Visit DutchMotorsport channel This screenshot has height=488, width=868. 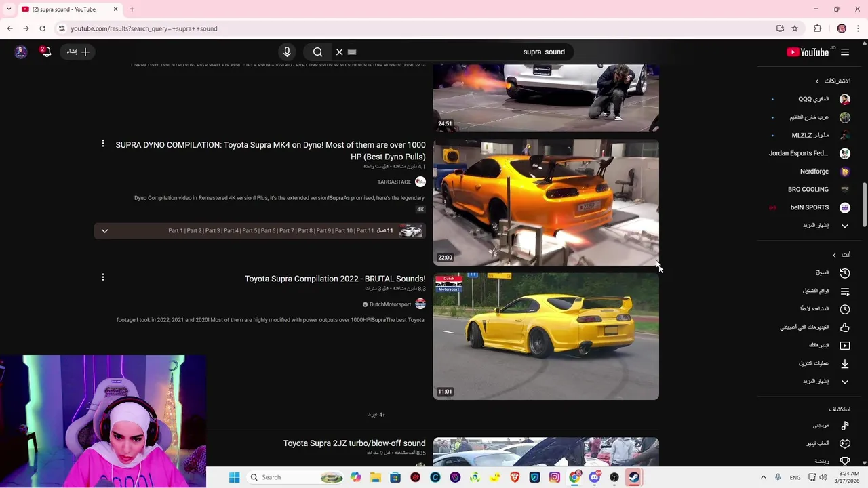click(x=390, y=305)
